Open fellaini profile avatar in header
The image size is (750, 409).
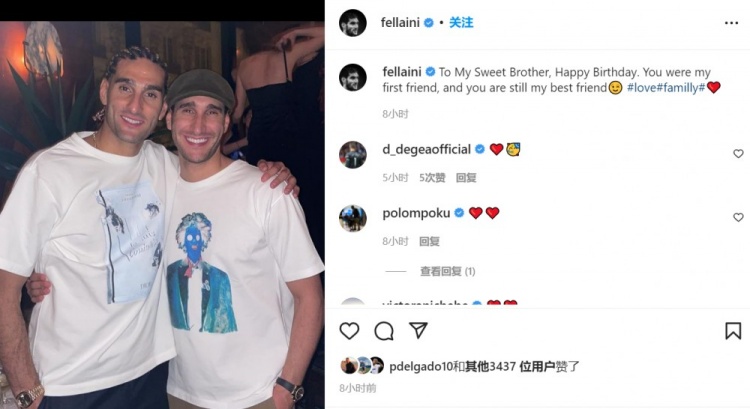tap(353, 22)
